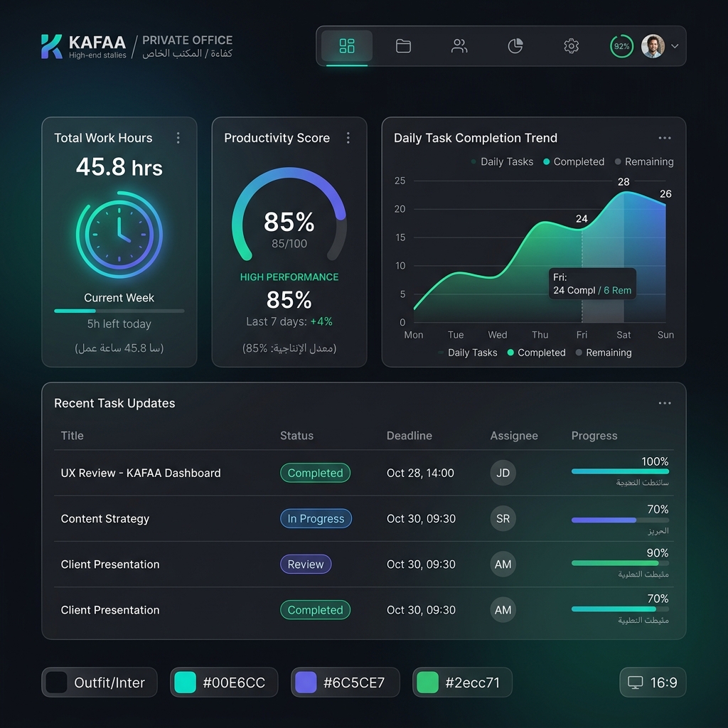
Task: Open the settings gear icon
Action: tap(571, 46)
